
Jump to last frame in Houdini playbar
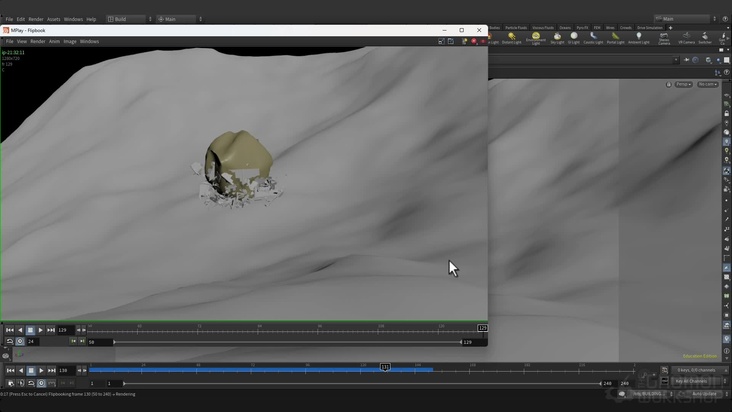point(51,370)
